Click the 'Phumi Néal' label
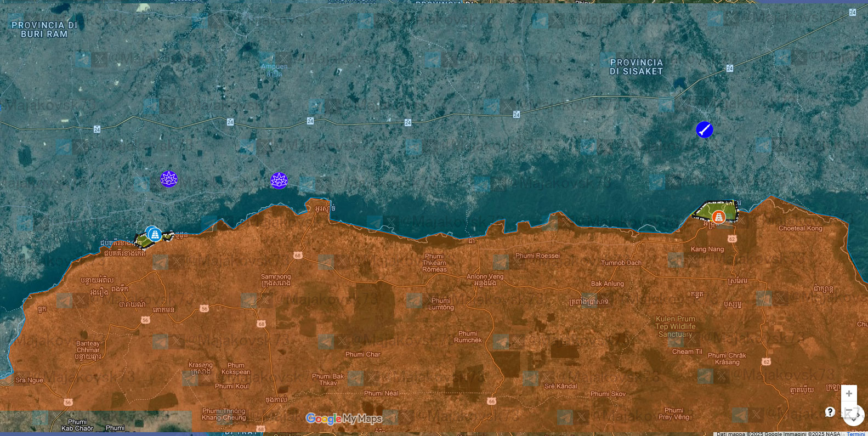Image resolution: width=868 pixels, height=436 pixels. click(381, 393)
